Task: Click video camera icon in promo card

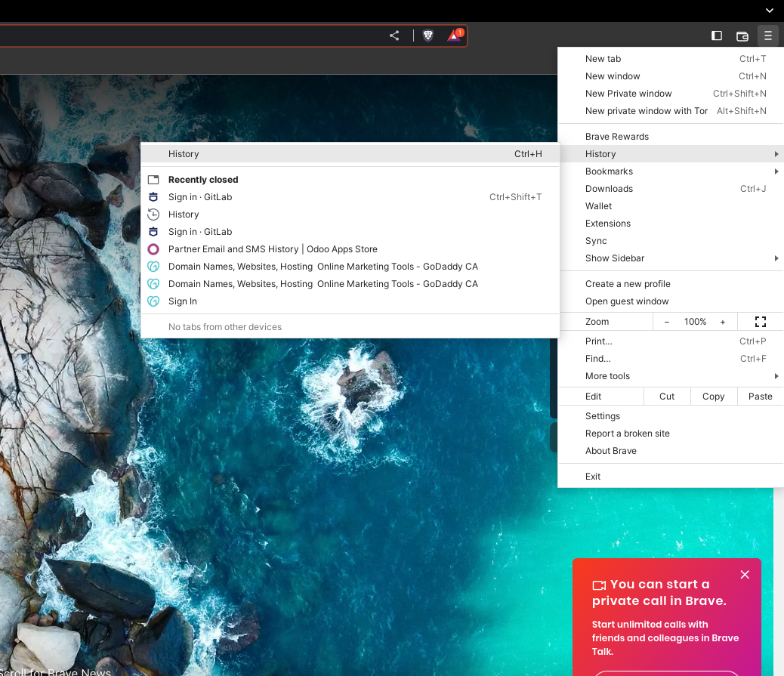Action: 599,585
